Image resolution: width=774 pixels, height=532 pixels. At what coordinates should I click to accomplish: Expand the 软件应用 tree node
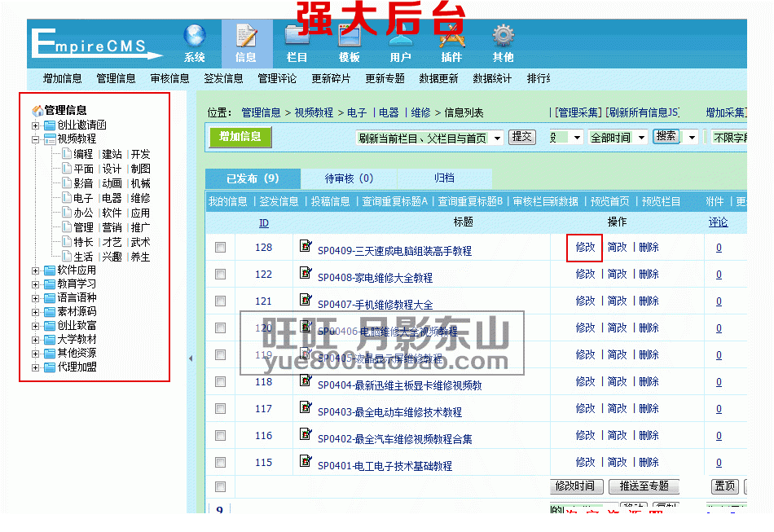coord(35,271)
